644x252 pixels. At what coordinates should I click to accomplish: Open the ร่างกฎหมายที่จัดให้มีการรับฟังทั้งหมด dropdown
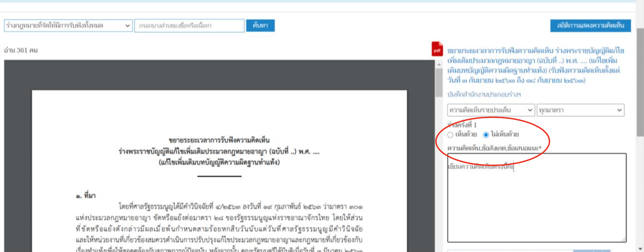(68, 26)
